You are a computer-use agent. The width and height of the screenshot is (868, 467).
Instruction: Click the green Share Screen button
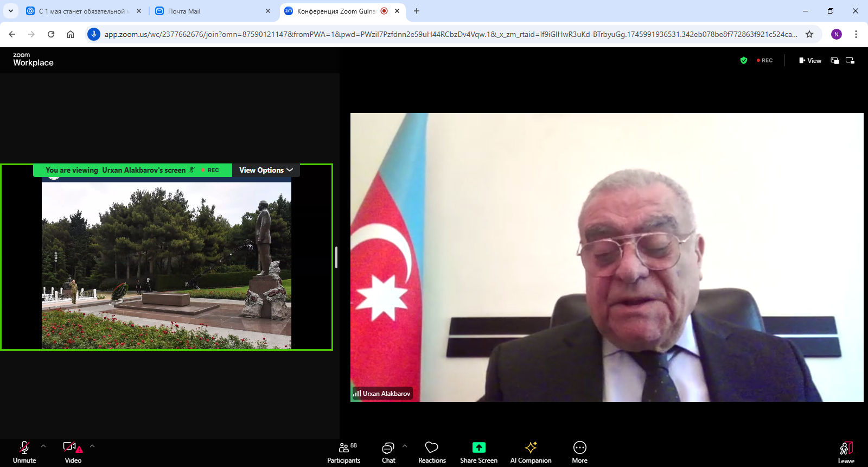(x=478, y=452)
